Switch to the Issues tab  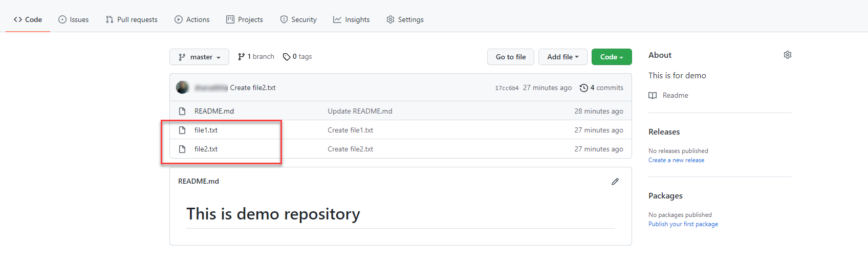pyautogui.click(x=74, y=19)
